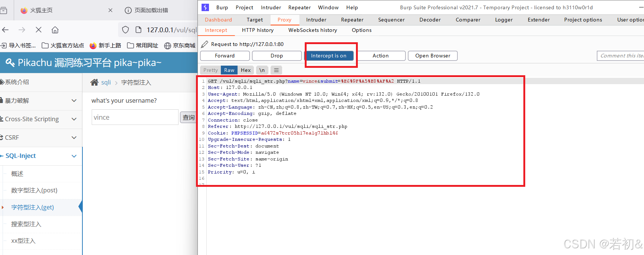Open the Project menu
This screenshot has height=255, width=644.
[244, 7]
